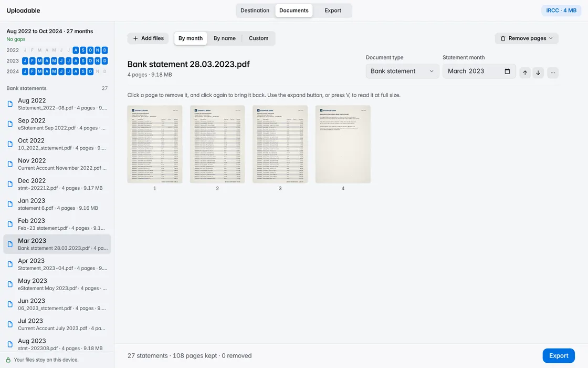Image resolution: width=588 pixels, height=368 pixels.
Task: Click August marker in 2022 row
Action: (76, 50)
